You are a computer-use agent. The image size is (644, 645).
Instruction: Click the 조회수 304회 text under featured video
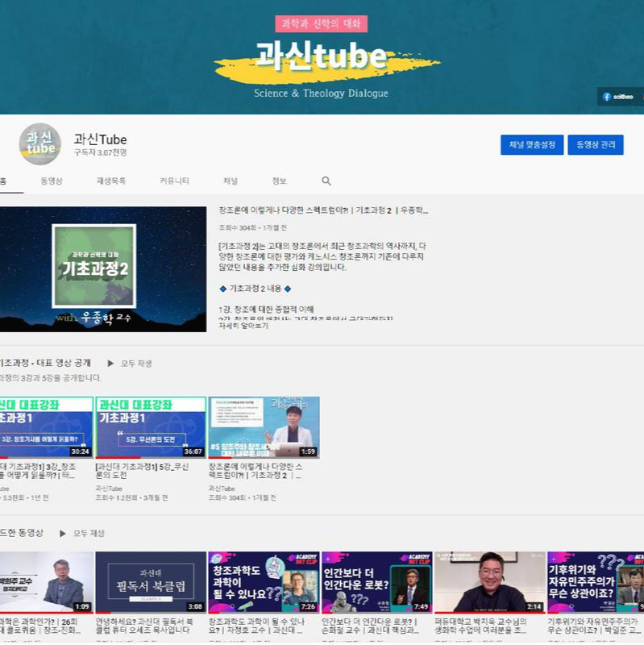(x=237, y=227)
